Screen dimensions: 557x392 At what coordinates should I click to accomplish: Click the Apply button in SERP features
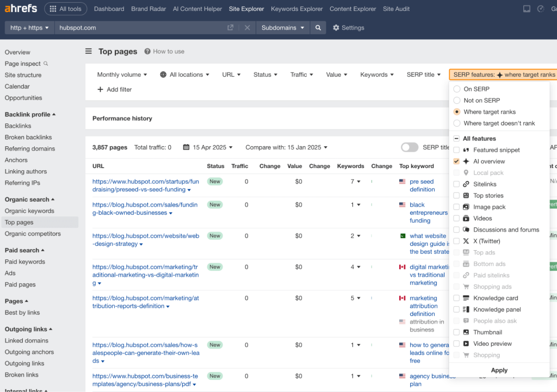pos(499,370)
